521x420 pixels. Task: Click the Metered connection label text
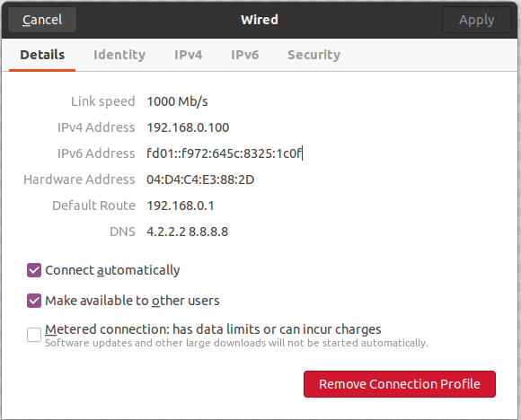coord(213,329)
